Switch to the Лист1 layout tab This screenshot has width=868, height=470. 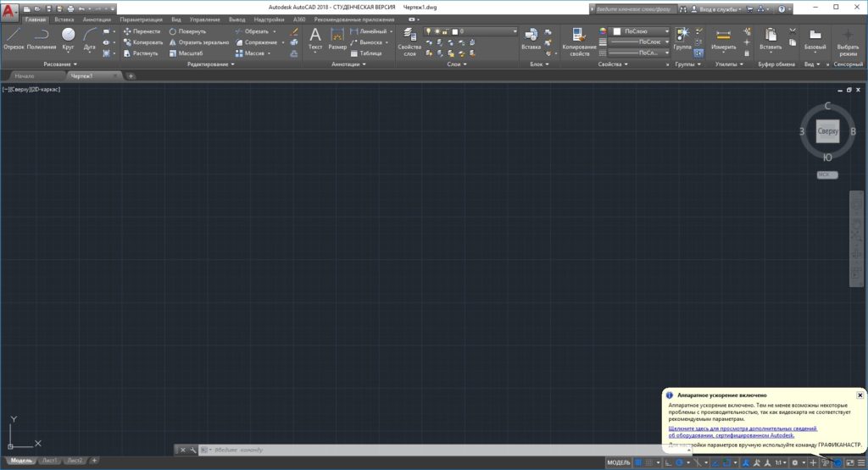[x=50, y=461]
